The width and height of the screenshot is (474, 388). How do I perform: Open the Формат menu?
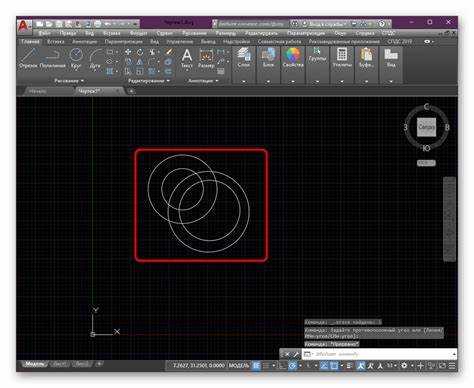click(138, 33)
